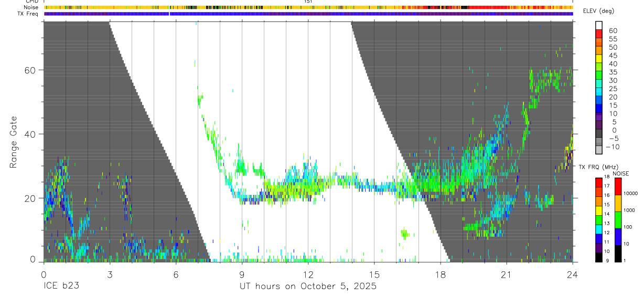Click the y-axis tick label '40'
The height and width of the screenshot is (297, 644).
pyautogui.click(x=30, y=134)
